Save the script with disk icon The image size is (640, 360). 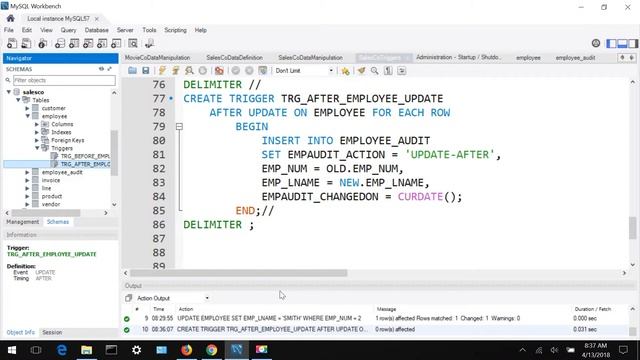(146, 71)
